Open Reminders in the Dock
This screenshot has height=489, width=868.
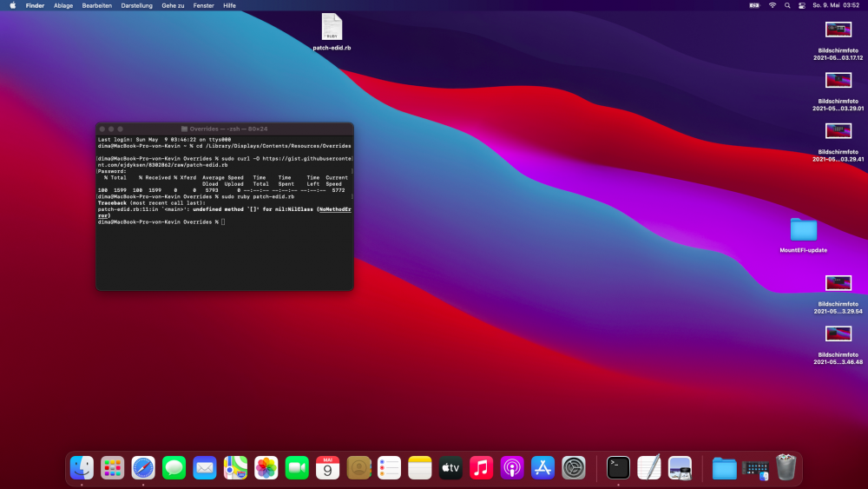389,468
